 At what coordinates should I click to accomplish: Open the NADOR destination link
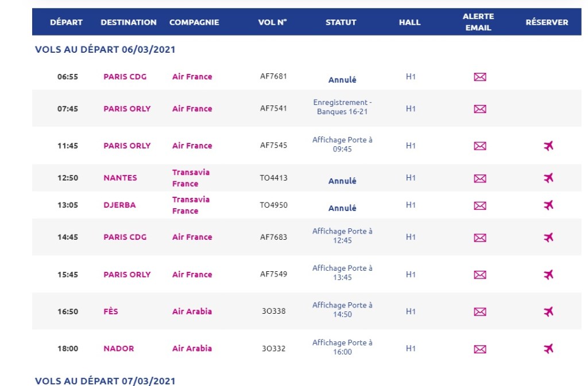118,349
